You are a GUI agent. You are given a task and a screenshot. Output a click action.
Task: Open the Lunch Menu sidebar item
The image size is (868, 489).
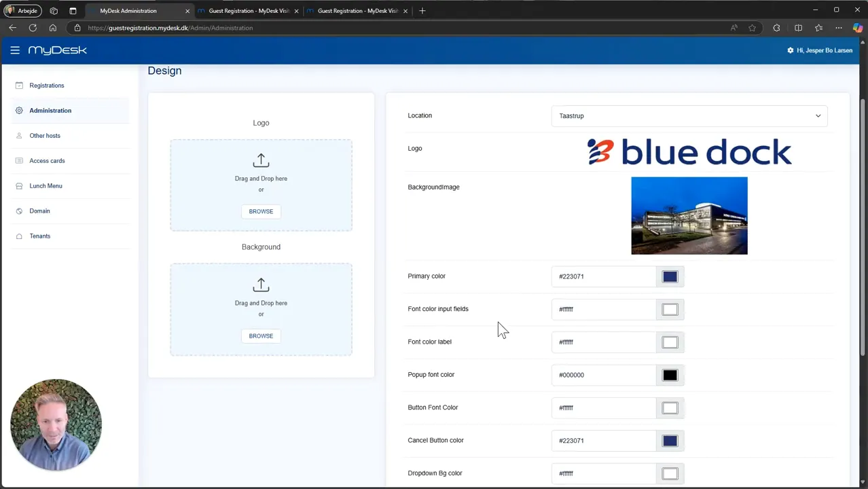(46, 186)
